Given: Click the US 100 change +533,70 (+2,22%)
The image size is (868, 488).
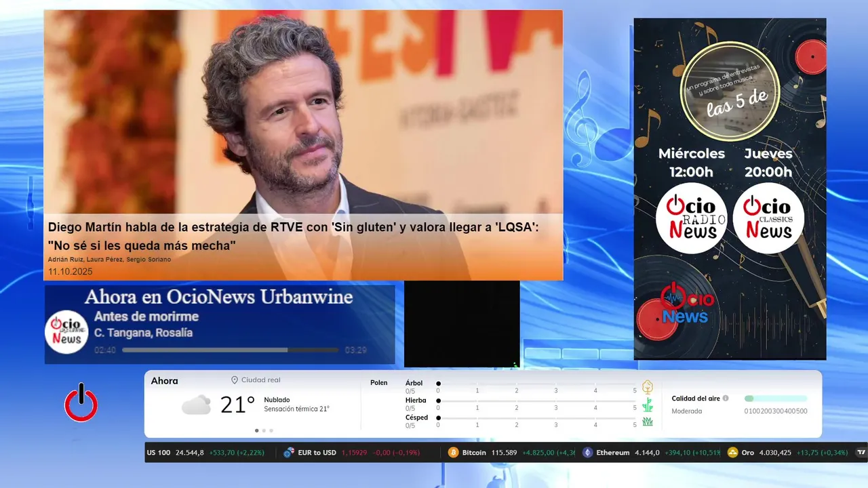Looking at the screenshot, I should pos(237,453).
